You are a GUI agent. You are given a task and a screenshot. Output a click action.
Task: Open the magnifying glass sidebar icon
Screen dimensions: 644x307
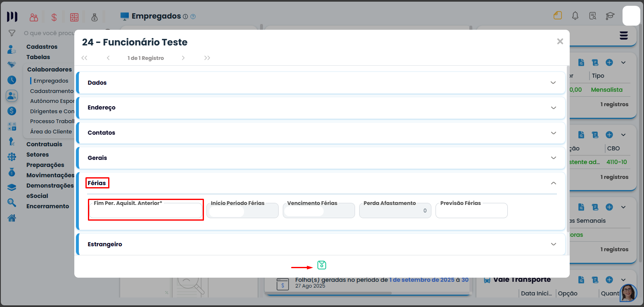click(12, 202)
